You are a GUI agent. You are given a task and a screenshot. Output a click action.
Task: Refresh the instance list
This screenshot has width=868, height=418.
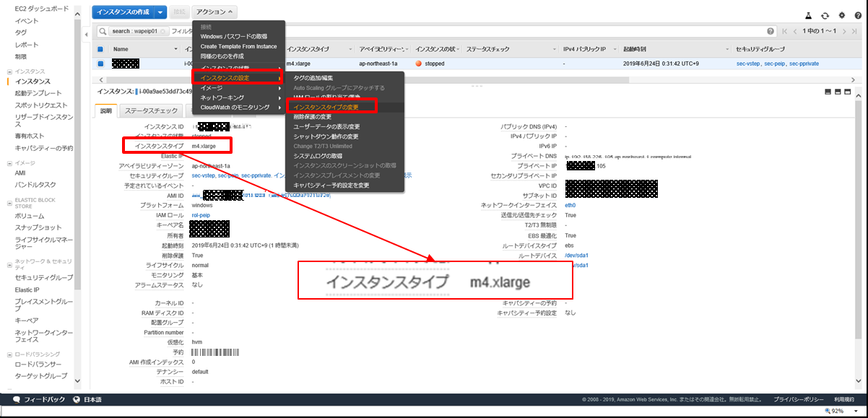coord(825,15)
